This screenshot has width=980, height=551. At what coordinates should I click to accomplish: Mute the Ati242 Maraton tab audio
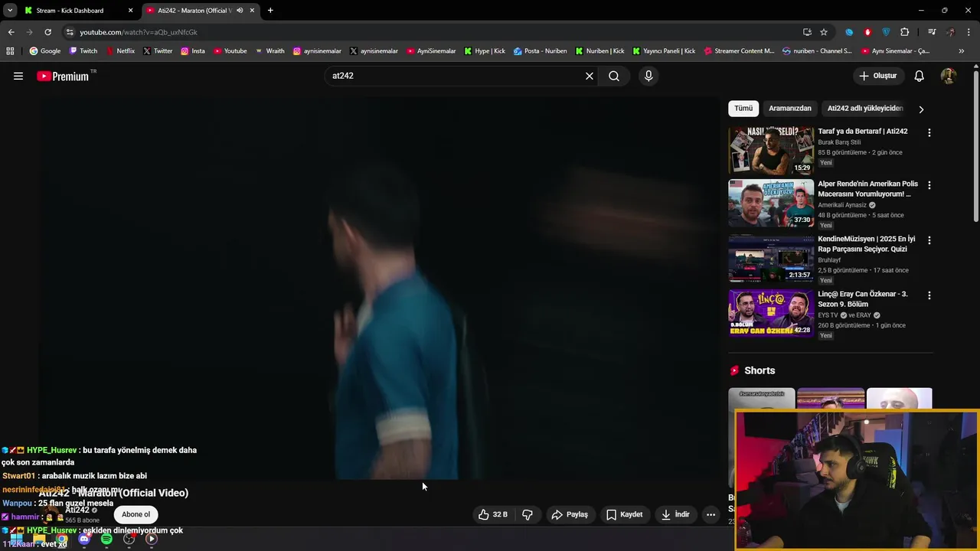[240, 11]
